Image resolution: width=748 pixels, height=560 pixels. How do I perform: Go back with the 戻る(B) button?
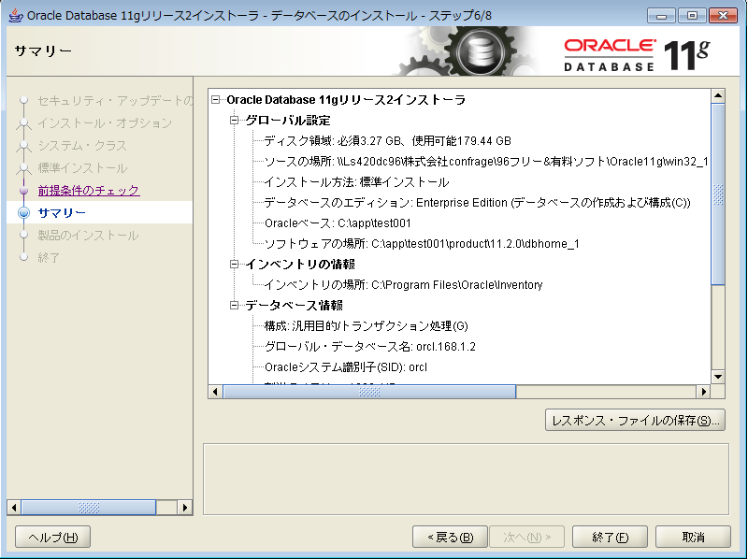coord(450,538)
